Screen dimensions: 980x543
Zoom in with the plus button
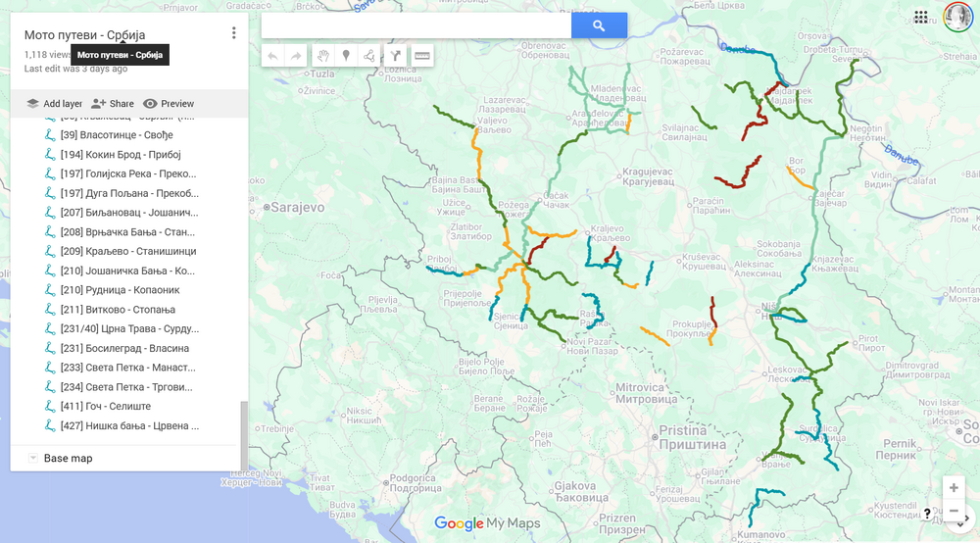tap(954, 487)
